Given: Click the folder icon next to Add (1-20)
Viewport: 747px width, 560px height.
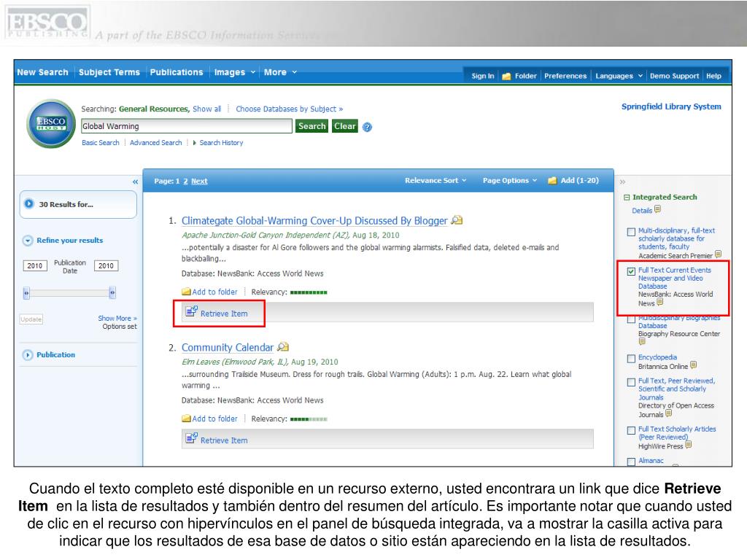Looking at the screenshot, I should [x=552, y=181].
